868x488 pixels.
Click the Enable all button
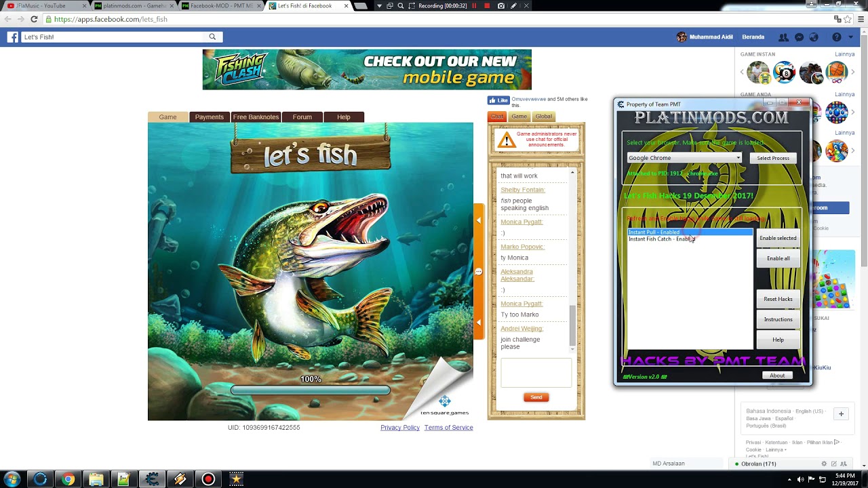[778, 258]
